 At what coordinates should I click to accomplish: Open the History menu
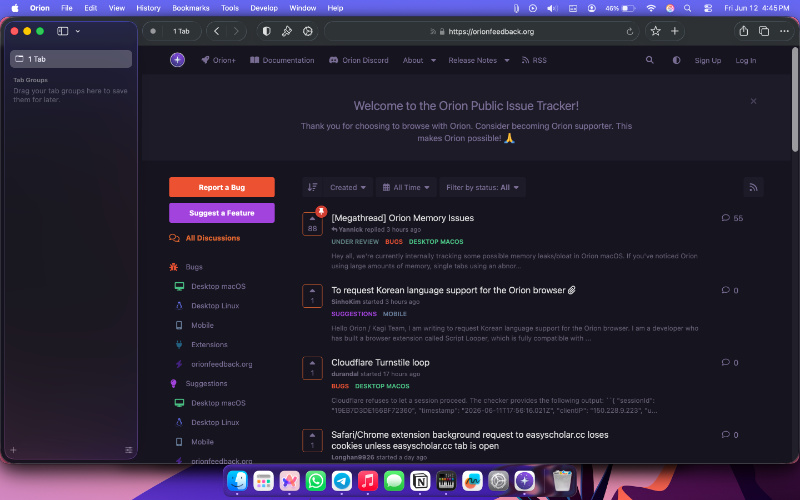click(x=148, y=8)
